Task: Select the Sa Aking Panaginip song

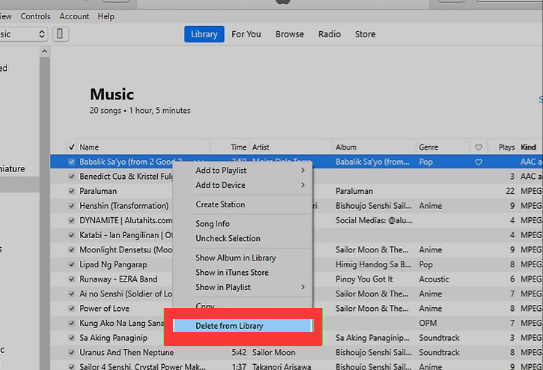Action: (113, 338)
